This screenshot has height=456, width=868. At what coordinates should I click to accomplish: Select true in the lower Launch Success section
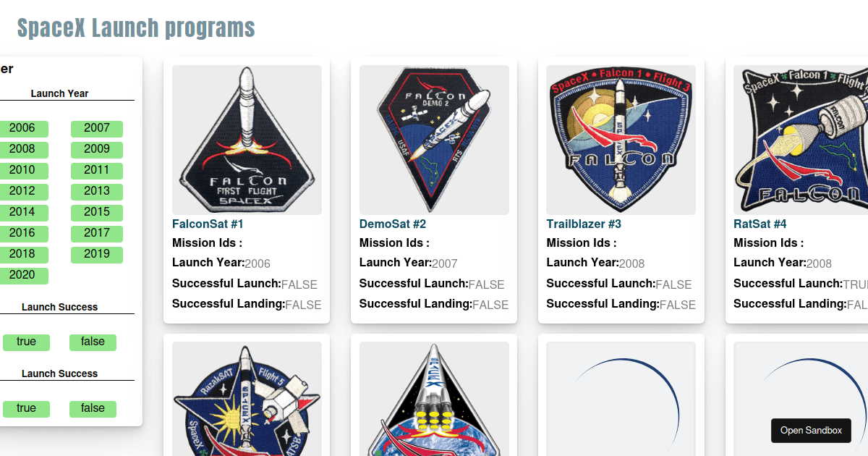pyautogui.click(x=26, y=409)
